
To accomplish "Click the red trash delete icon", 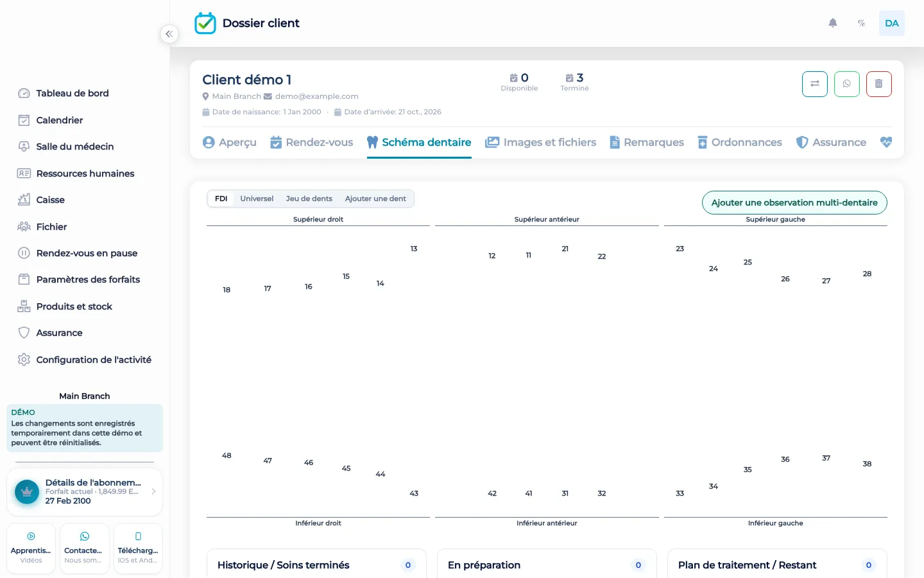I will click(x=879, y=84).
